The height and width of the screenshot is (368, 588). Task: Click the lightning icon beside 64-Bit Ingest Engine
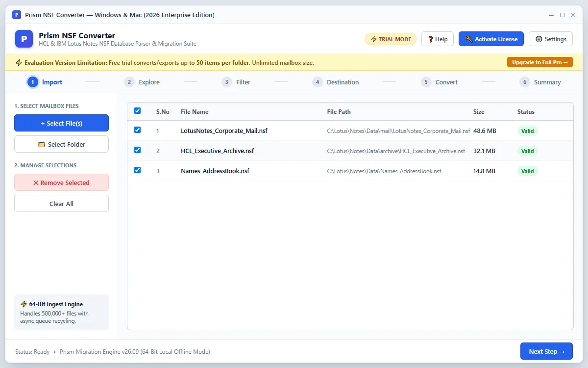(24, 304)
